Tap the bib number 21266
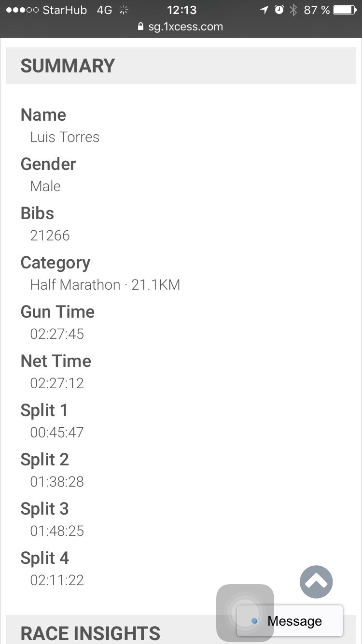The width and height of the screenshot is (362, 644). click(x=50, y=236)
